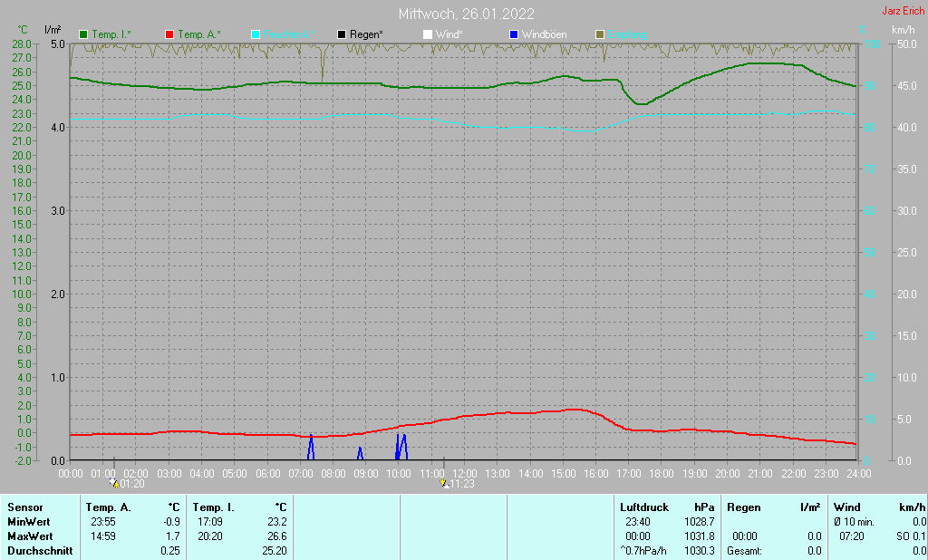Click the '°C' temperature axis unit label
The height and width of the screenshot is (560, 928).
[x=23, y=30]
